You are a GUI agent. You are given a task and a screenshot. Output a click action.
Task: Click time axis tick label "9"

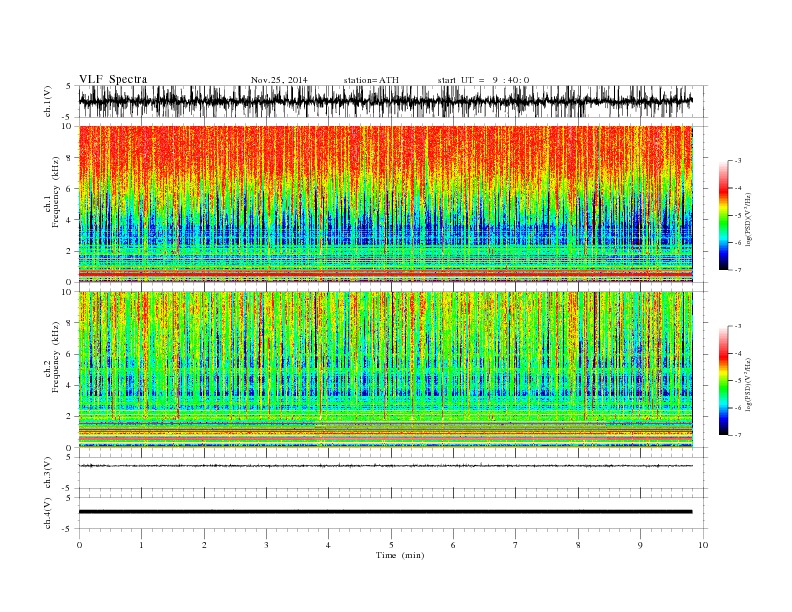click(x=640, y=545)
